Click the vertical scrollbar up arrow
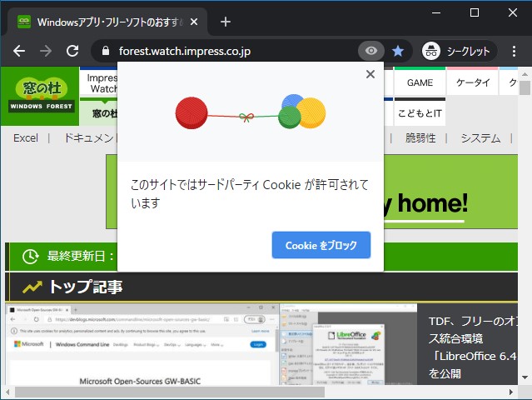The image size is (532, 400). [x=525, y=73]
